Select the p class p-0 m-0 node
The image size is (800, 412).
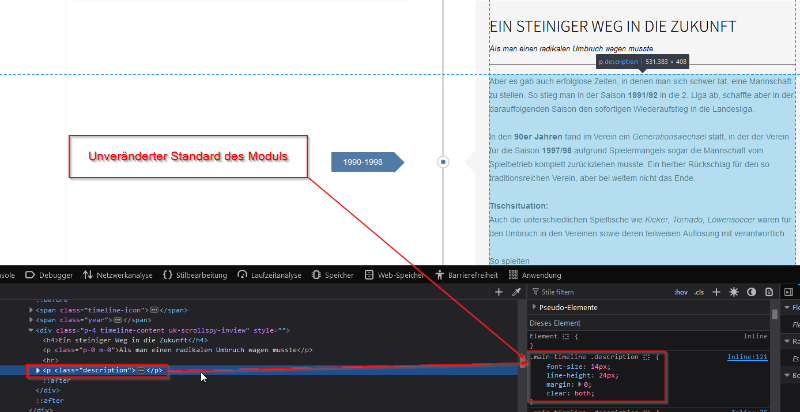point(178,350)
